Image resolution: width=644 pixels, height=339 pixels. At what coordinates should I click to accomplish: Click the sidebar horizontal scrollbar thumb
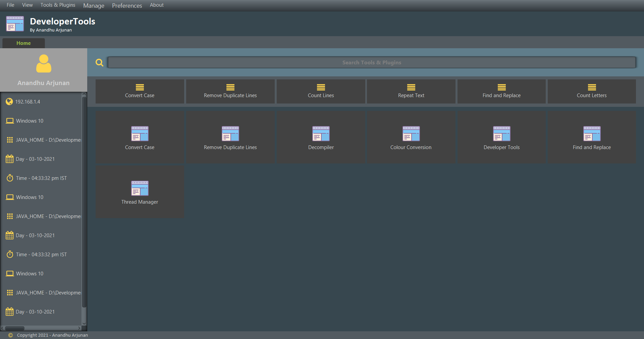point(15,328)
